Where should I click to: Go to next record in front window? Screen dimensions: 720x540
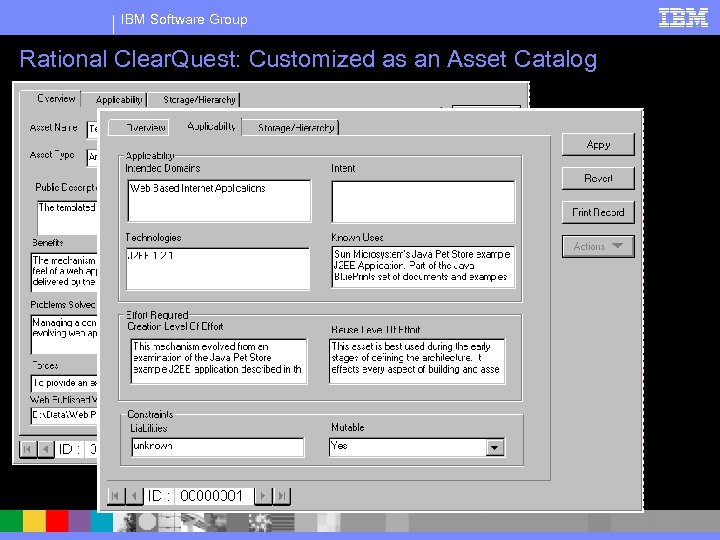pyautogui.click(x=263, y=496)
